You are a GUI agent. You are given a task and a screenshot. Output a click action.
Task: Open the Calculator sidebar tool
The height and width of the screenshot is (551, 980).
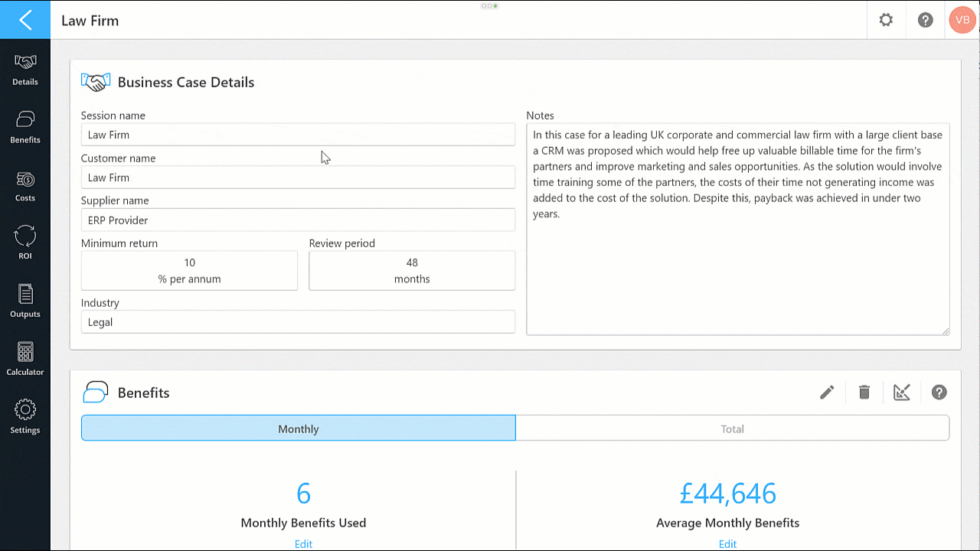[25, 360]
